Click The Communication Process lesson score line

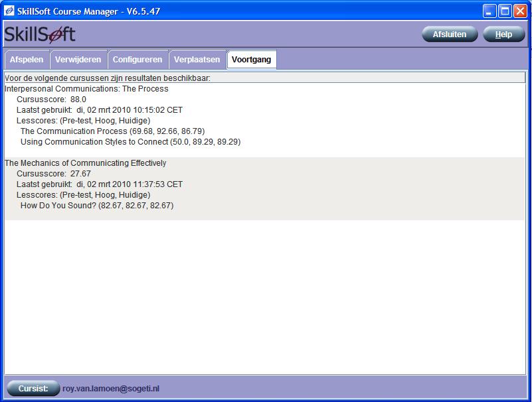pos(112,131)
